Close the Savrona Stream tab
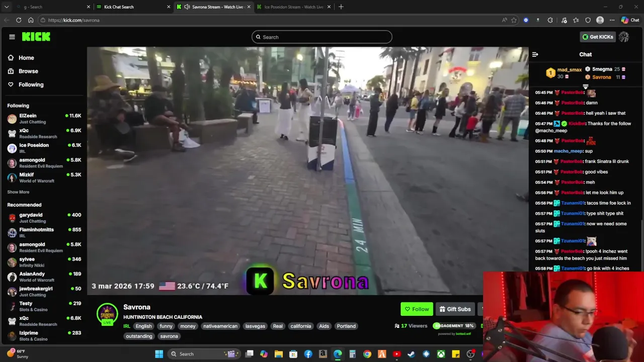 coord(249,7)
